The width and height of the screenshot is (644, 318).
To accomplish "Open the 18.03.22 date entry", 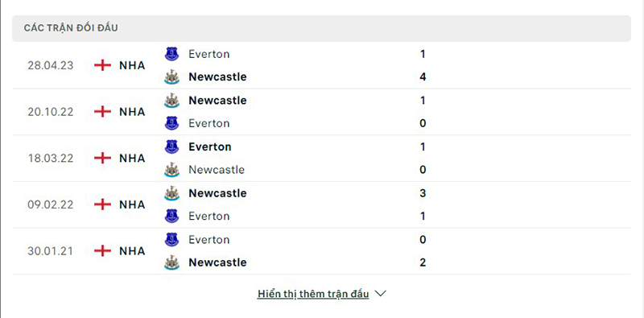I will pyautogui.click(x=51, y=158).
